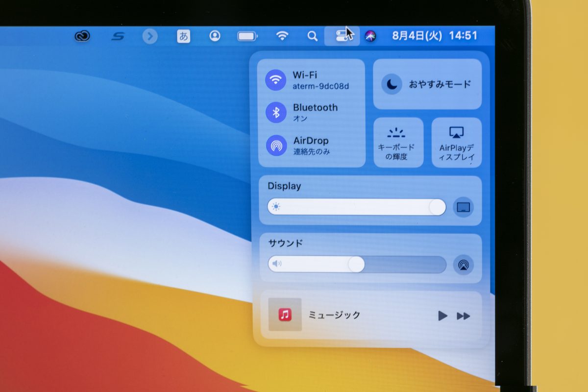588x392 pixels.
Task: Click the ミュージック app artwork thumbnail
Action: (285, 315)
